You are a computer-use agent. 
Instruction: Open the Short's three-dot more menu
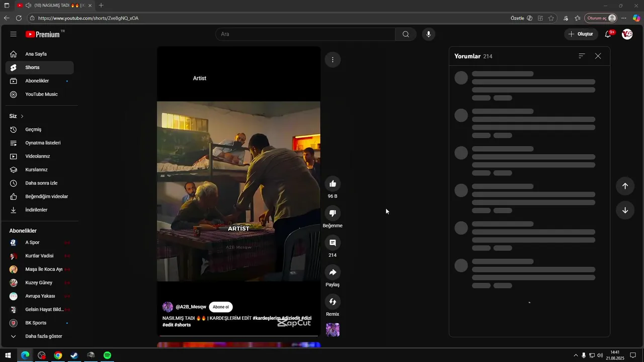pos(333,60)
